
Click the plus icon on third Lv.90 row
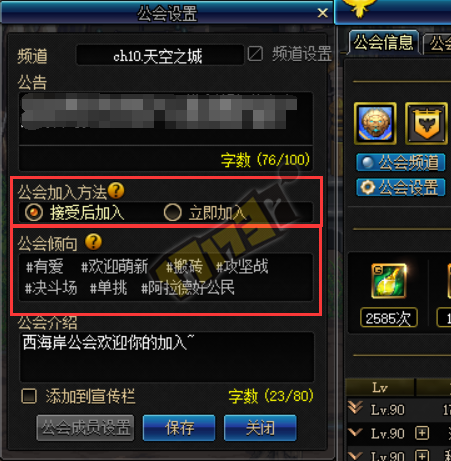(422, 456)
